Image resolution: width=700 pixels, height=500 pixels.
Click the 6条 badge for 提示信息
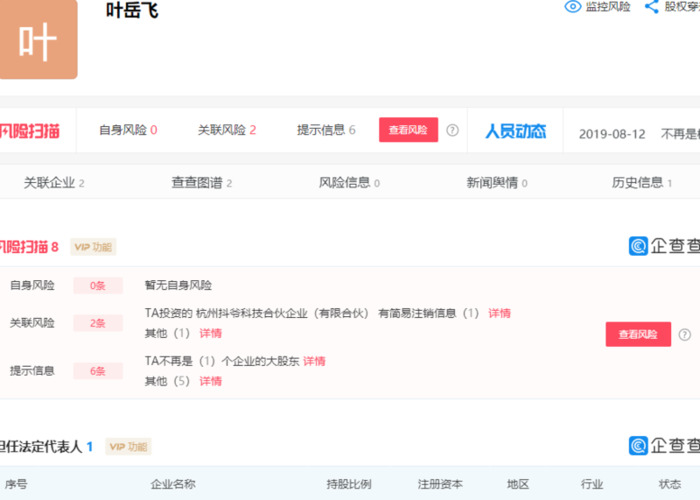click(x=98, y=371)
